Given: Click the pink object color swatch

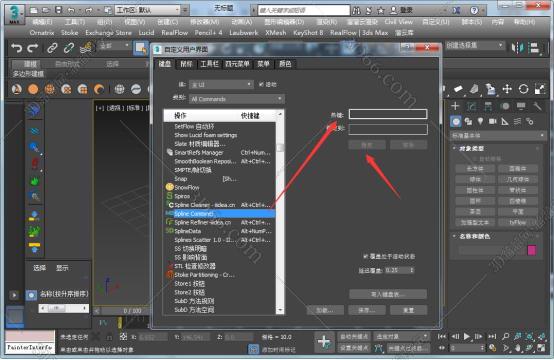Looking at the screenshot, I should 532,250.
